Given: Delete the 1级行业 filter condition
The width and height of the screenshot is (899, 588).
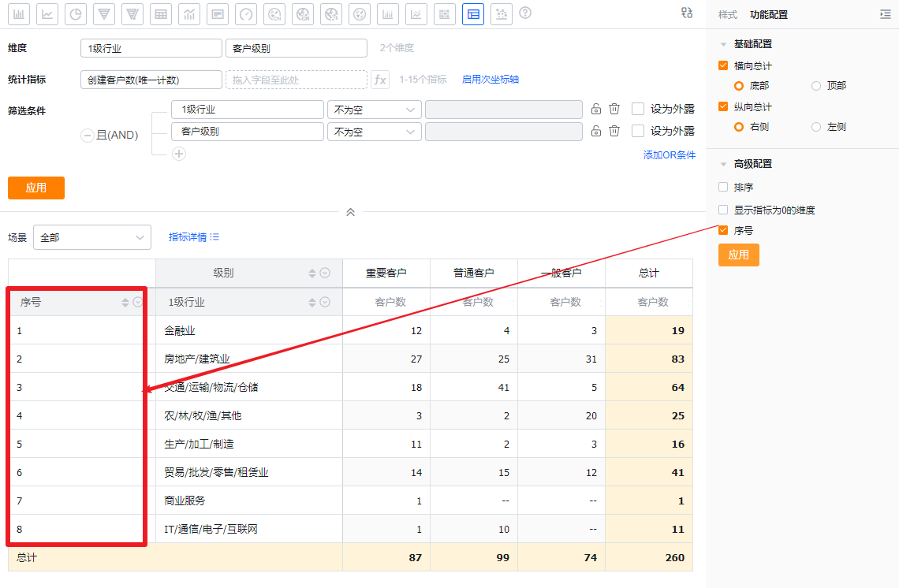Looking at the screenshot, I should [614, 110].
